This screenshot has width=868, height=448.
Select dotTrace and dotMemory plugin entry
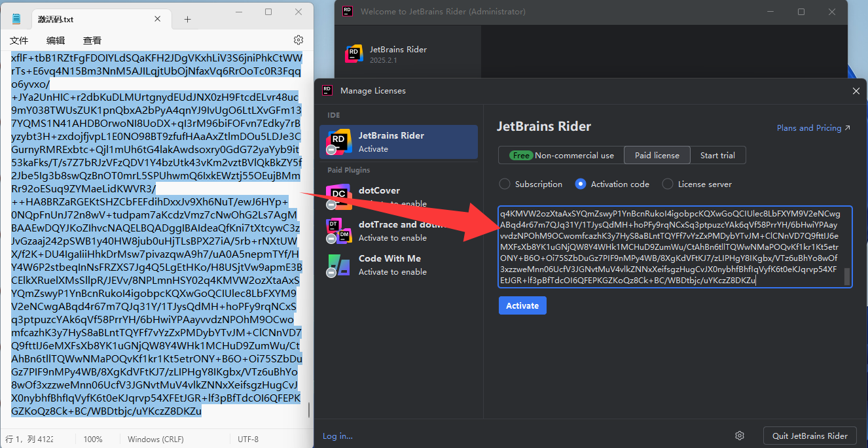tap(399, 231)
